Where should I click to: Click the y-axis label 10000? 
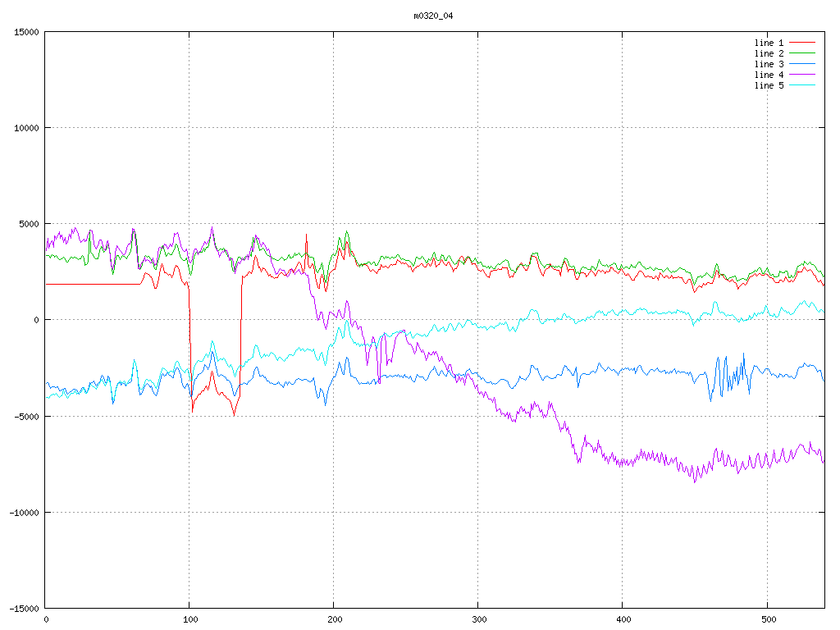coord(27,128)
